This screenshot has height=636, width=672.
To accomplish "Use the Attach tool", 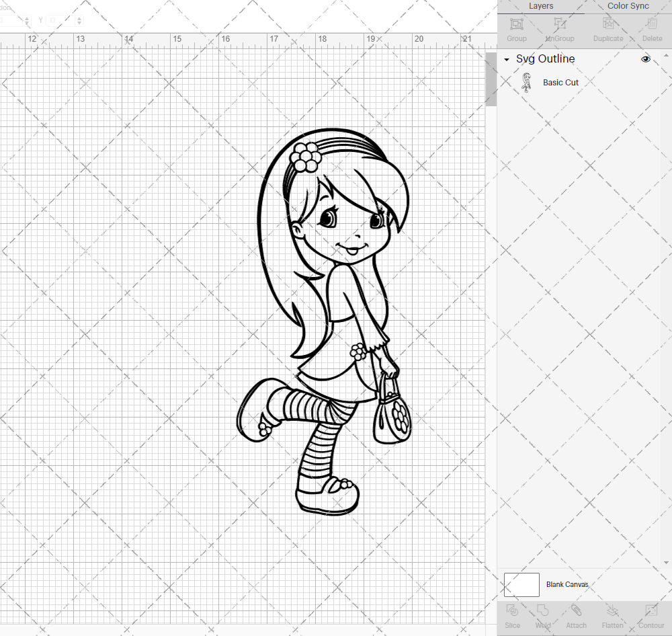I will click(576, 616).
